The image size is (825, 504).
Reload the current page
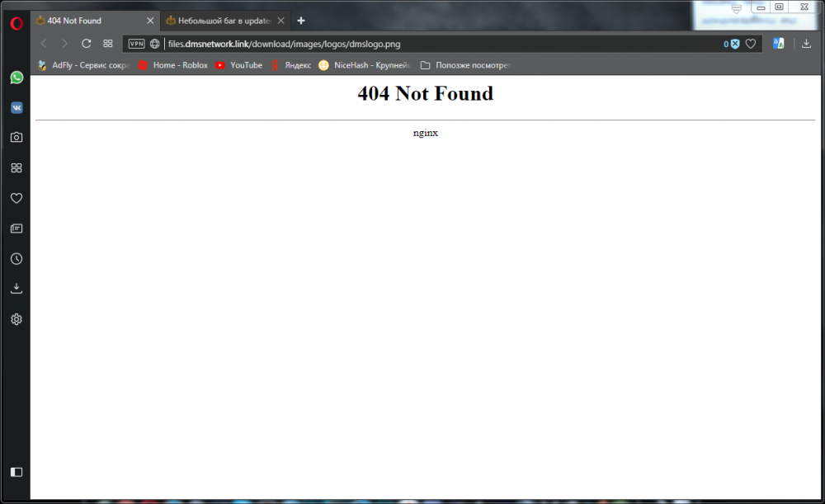coord(86,44)
